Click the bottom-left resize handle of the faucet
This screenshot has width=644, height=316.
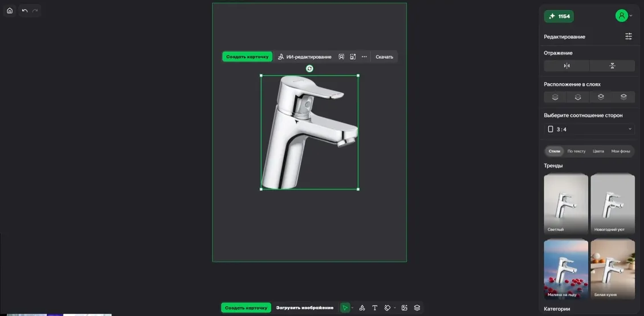coord(261,189)
